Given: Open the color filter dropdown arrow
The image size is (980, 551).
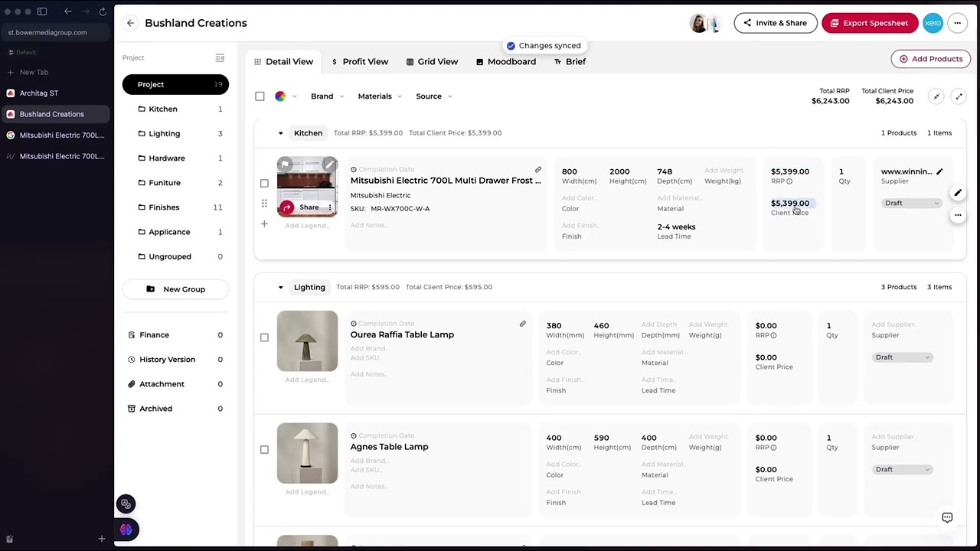Looking at the screenshot, I should click(294, 96).
